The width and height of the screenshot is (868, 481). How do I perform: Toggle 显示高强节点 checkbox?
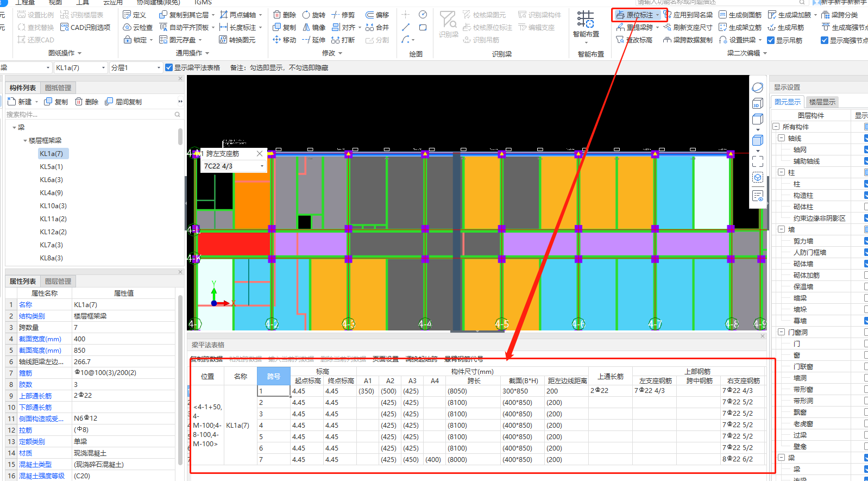point(825,40)
